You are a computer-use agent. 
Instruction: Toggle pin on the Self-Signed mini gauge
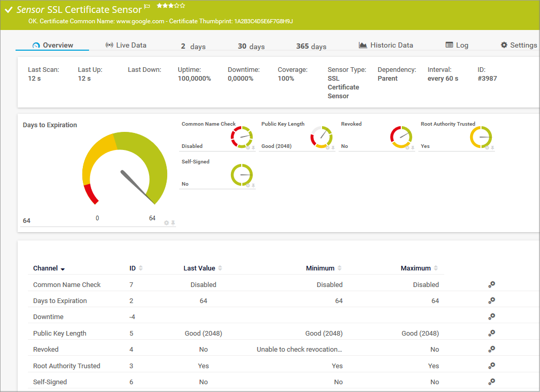(253, 185)
